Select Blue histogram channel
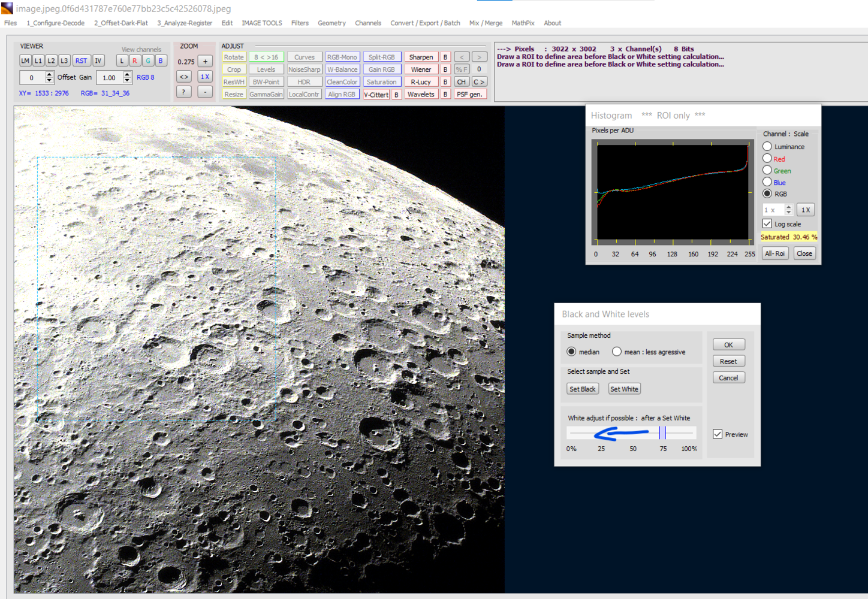The image size is (868, 599). (x=767, y=181)
